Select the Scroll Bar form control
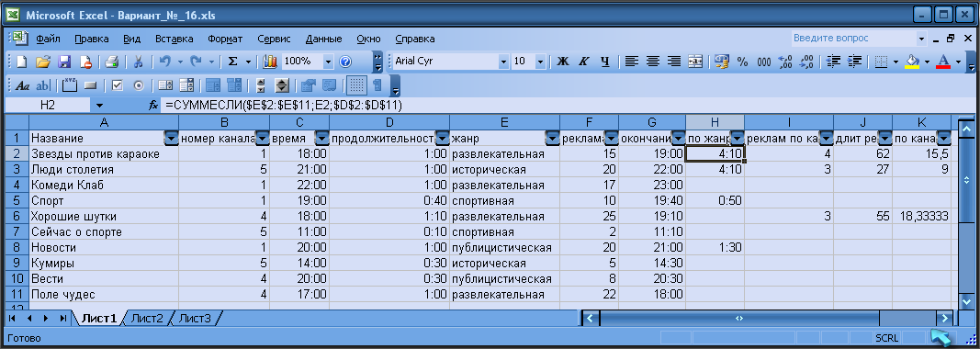 [261, 85]
